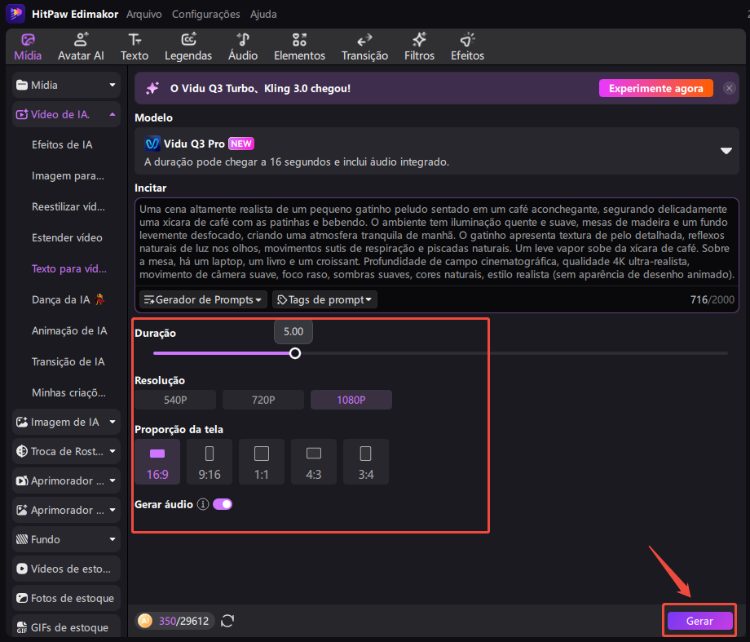Open the Avatar AI tool
This screenshot has height=642, width=750.
point(81,47)
